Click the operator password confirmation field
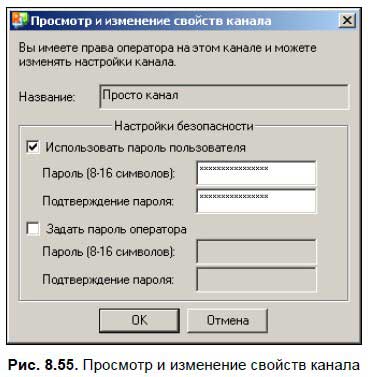 (x=256, y=279)
